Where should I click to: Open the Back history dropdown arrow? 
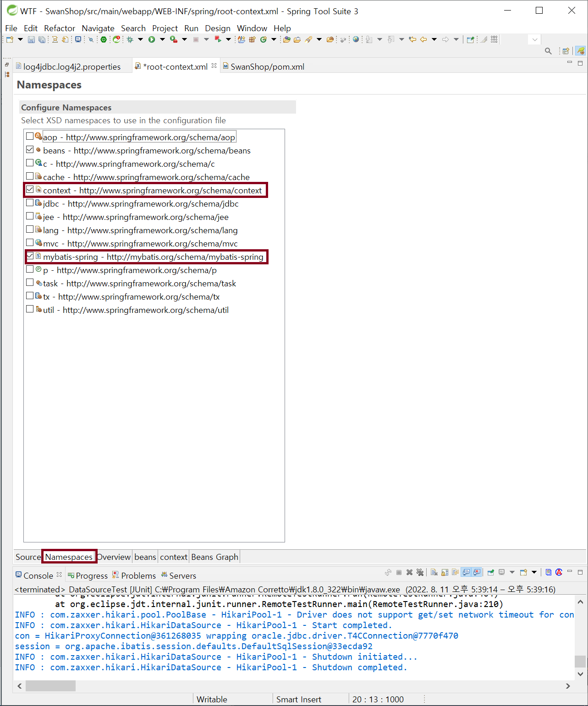coord(434,39)
